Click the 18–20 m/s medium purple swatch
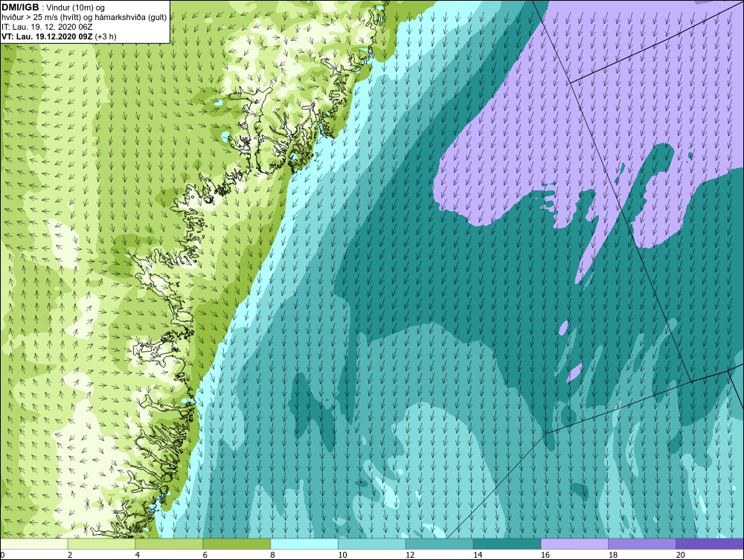 643,544
